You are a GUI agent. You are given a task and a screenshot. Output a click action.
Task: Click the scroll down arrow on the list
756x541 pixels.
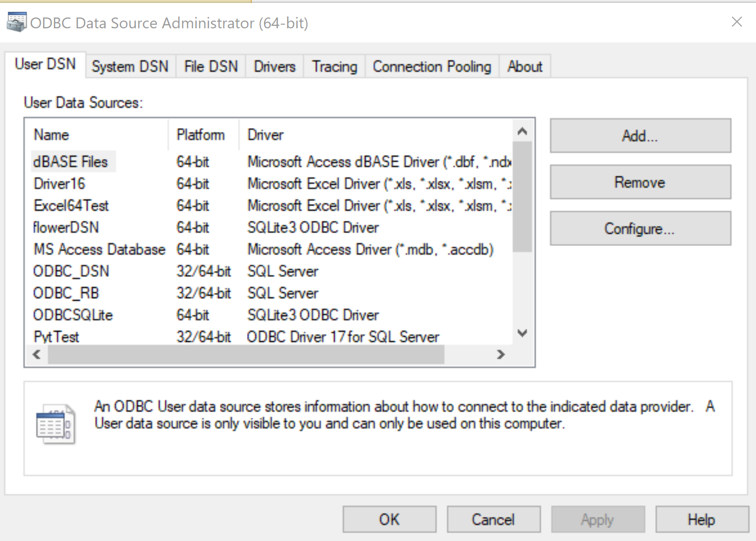point(522,334)
